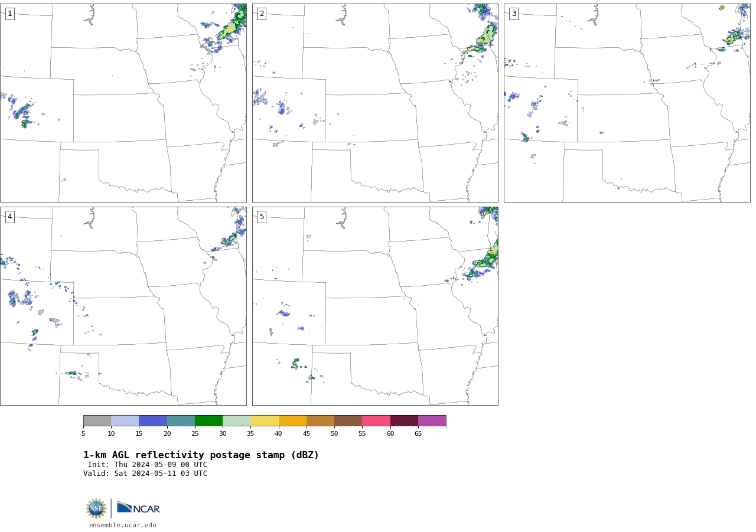Open postage stamp panel 3 map
The image size is (756, 532).
tap(627, 103)
